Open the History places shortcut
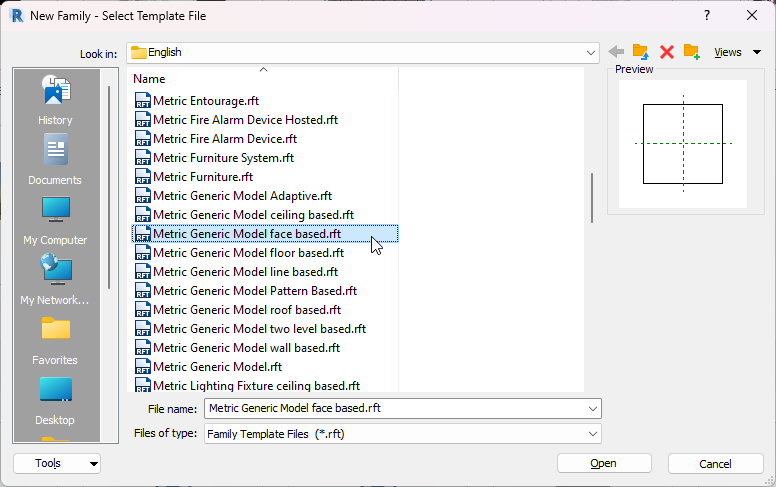This screenshot has height=487, width=776. tap(55, 99)
